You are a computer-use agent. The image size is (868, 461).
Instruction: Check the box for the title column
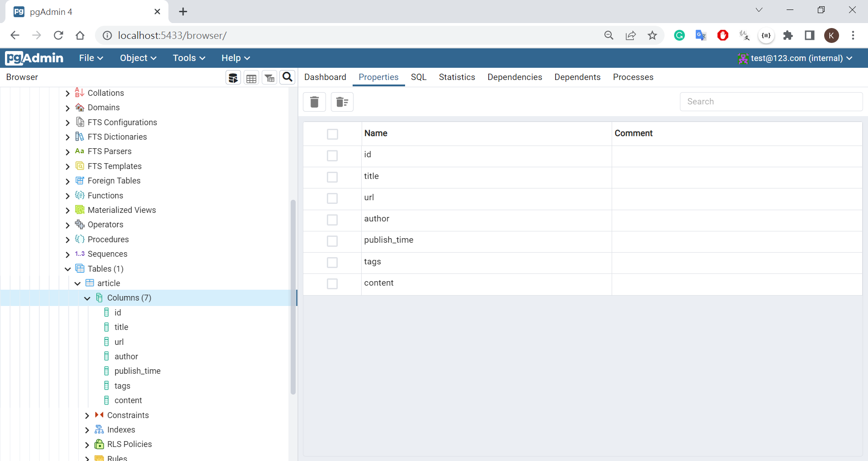(332, 177)
